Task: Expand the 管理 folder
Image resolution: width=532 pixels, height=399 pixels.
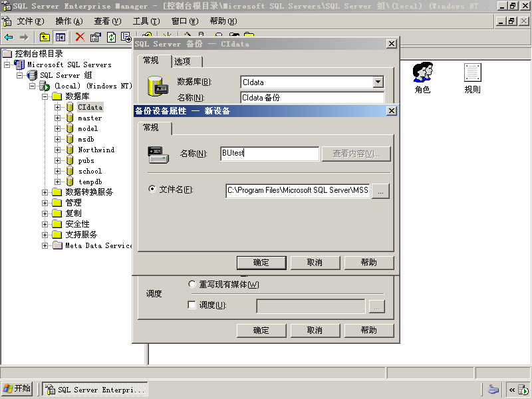Action: click(45, 203)
